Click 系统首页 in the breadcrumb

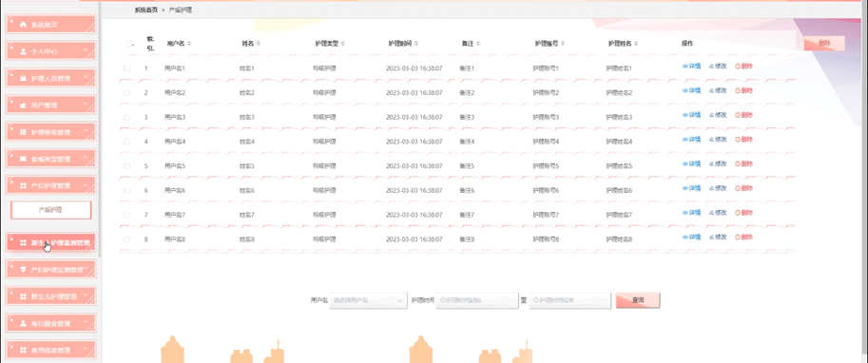[146, 10]
